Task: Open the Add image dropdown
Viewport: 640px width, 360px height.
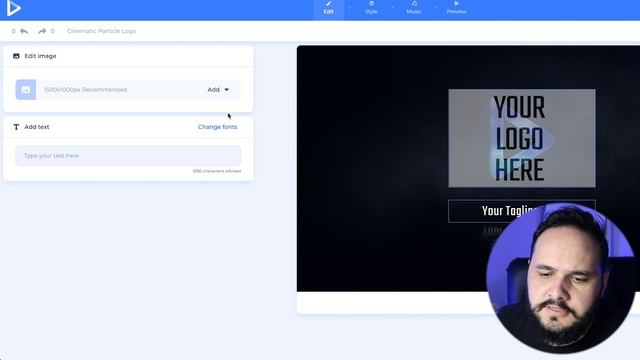Action: pyautogui.click(x=218, y=89)
